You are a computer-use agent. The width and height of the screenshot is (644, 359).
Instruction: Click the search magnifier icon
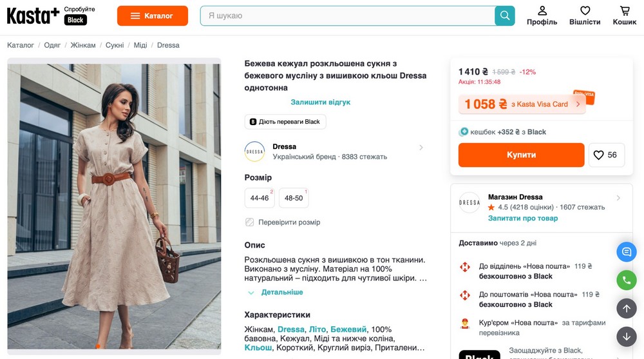pos(505,15)
